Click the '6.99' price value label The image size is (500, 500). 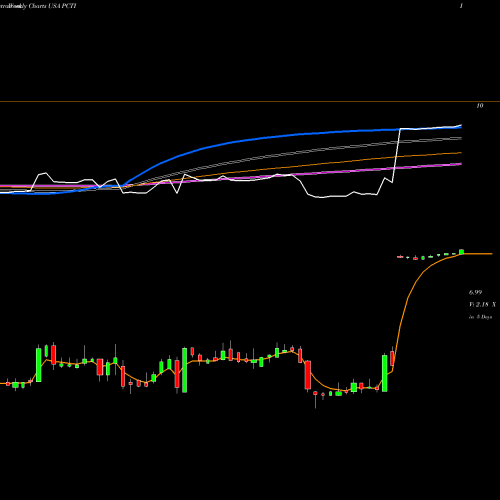click(x=475, y=292)
